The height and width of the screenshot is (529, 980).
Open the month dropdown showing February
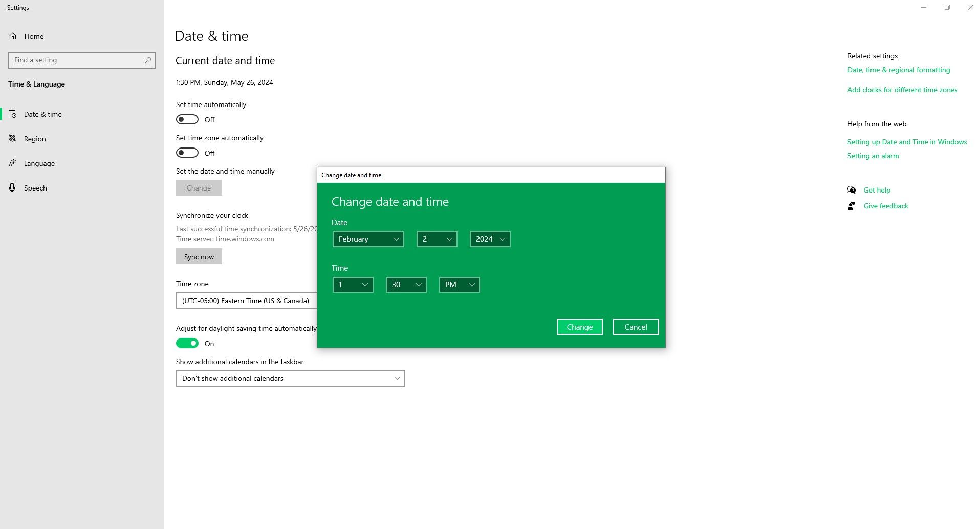(368, 239)
